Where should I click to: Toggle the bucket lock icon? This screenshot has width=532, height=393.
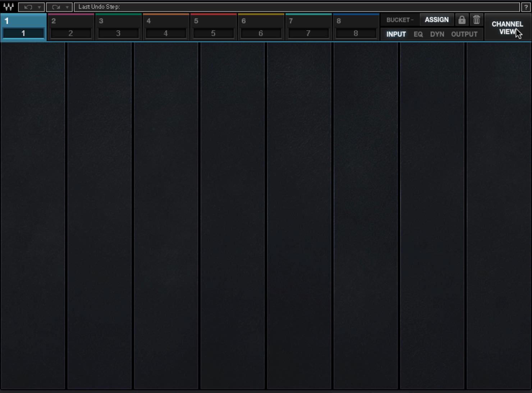pyautogui.click(x=462, y=20)
